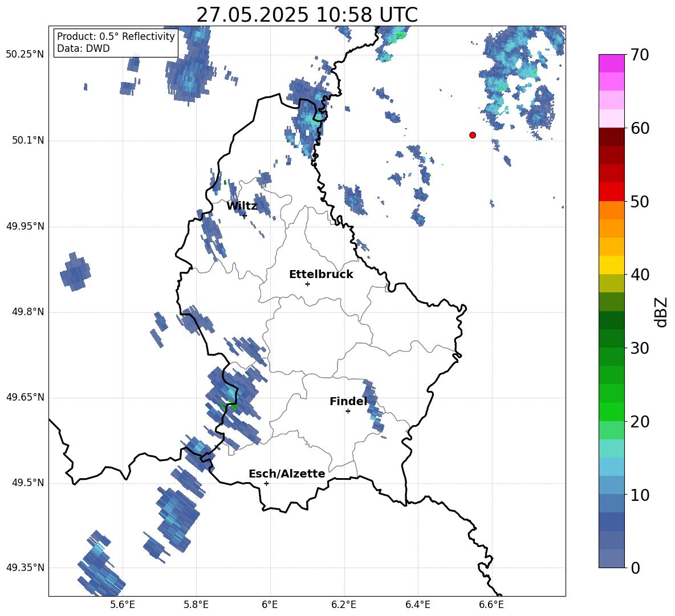Image resolution: width=675 pixels, height=616 pixels.
Task: Click the magenta segment at the colorbar top
Action: coord(612,64)
